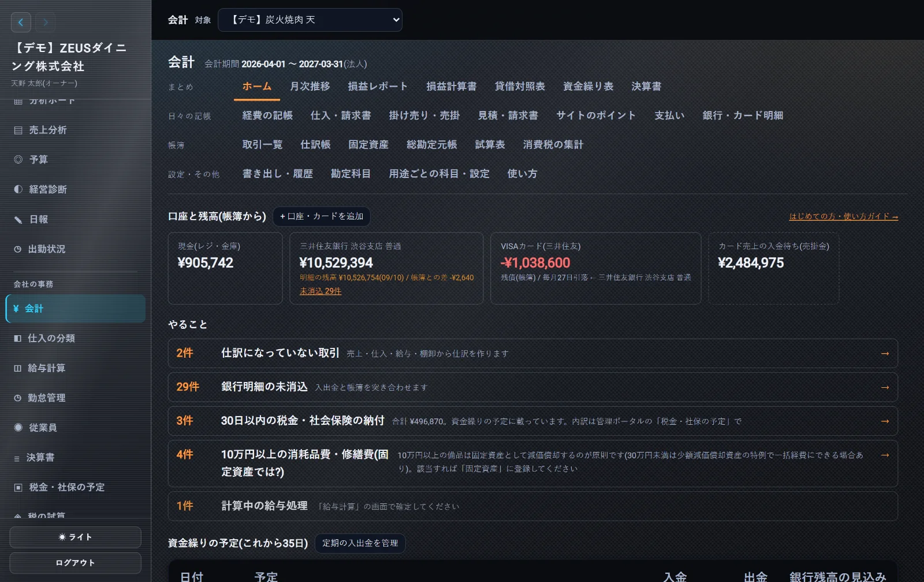Open the 月次推移 tab

pyautogui.click(x=310, y=86)
